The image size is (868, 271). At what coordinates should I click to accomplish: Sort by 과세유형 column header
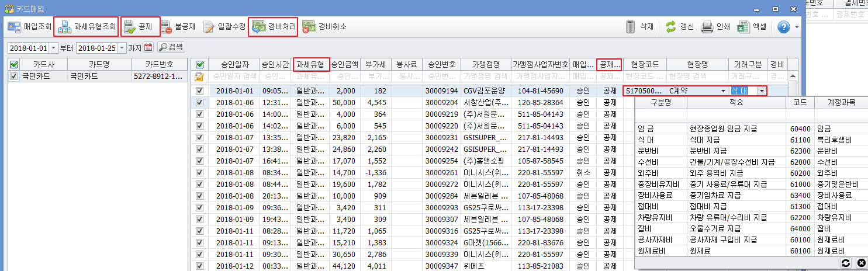(x=310, y=64)
